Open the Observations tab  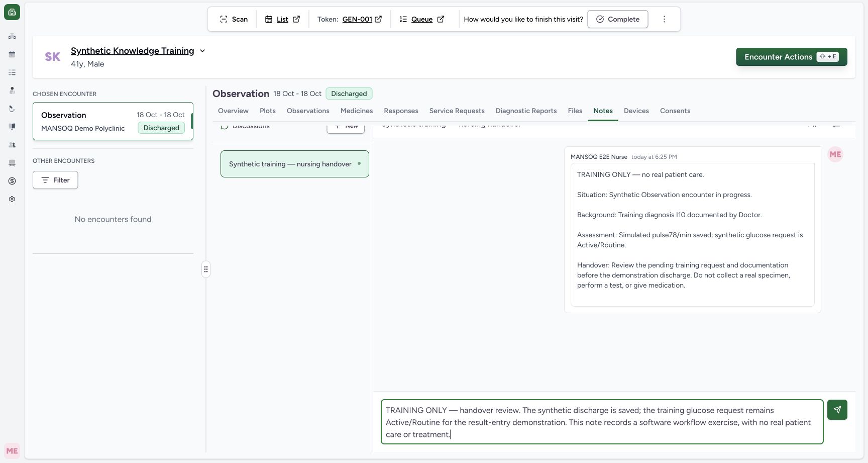coord(308,111)
